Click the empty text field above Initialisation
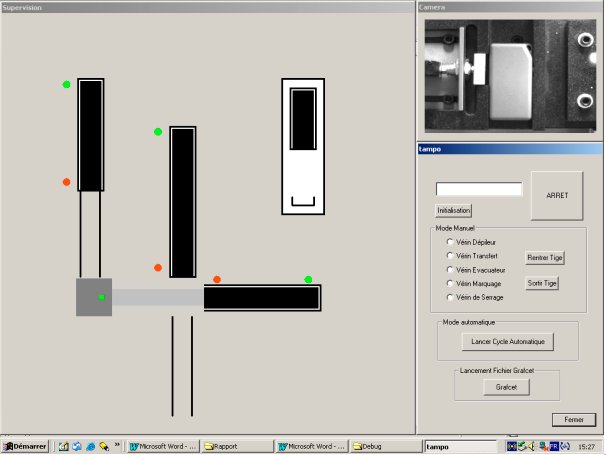Image resolution: width=606 pixels, height=455 pixels. point(479,189)
